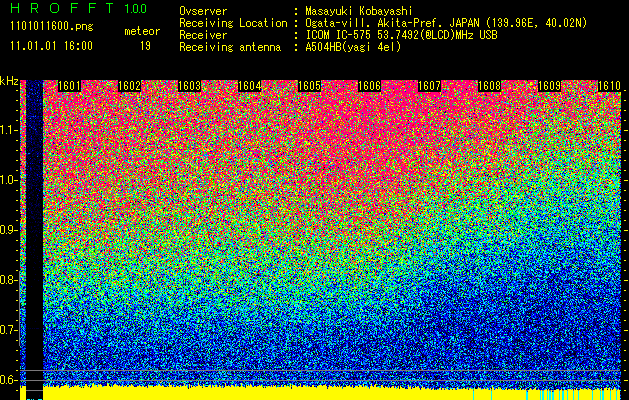Screen dimensions: 629x400
Task: Select the meteor count 19
Action: tap(145, 46)
